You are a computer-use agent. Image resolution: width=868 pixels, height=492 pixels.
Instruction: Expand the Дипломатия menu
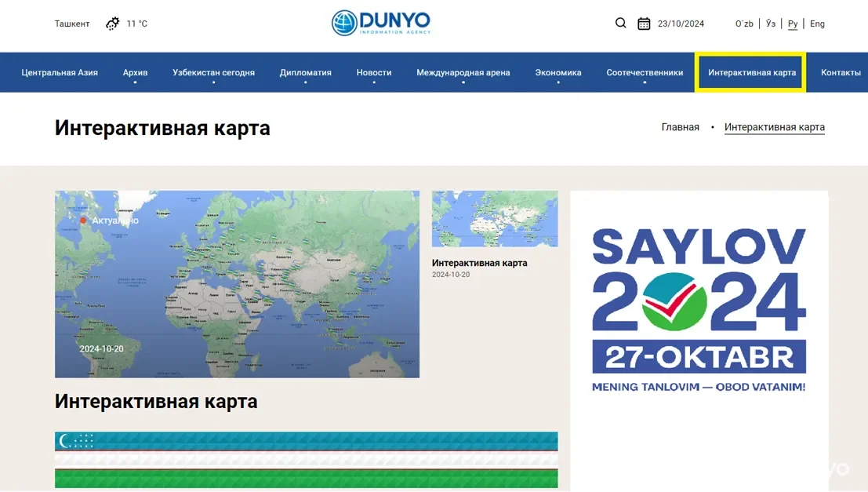[305, 72]
